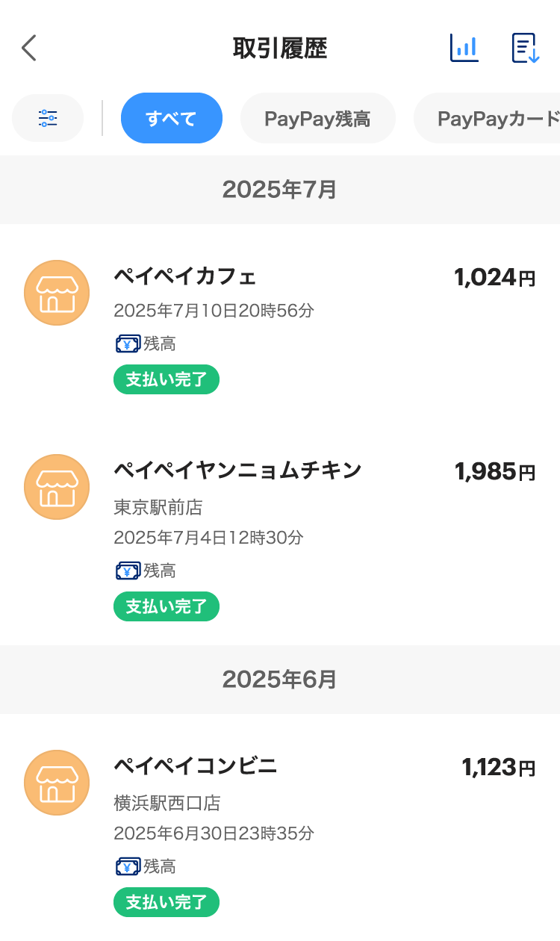Tap the ペイペイコンビニ store icon

coord(57,783)
